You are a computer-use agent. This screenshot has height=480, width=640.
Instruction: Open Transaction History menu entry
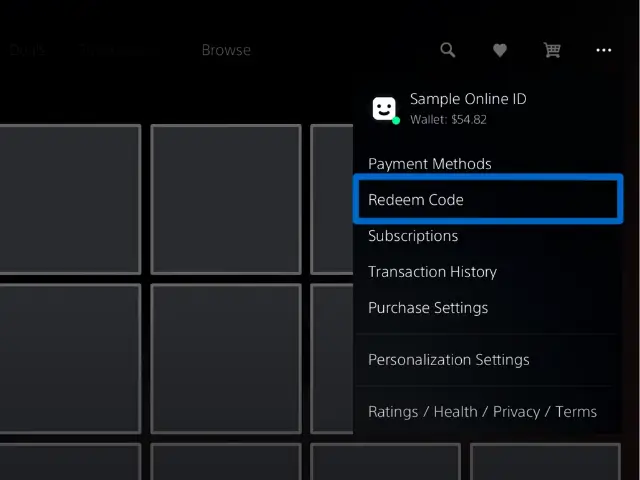coord(432,271)
